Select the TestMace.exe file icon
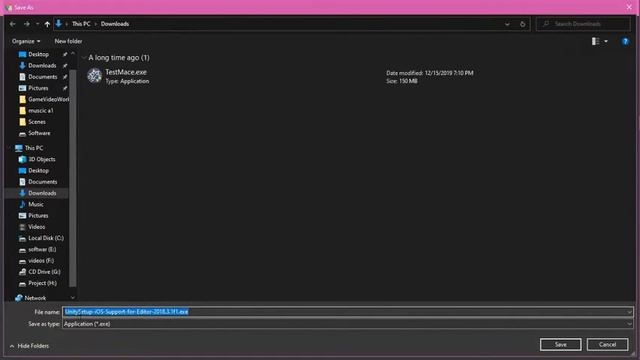The width and height of the screenshot is (640, 360). click(x=94, y=76)
